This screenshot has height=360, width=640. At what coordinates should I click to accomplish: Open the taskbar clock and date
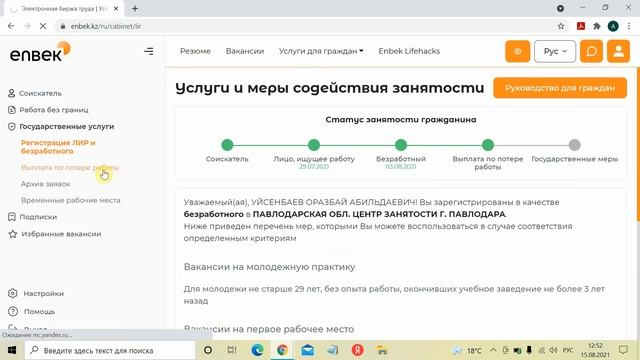(595, 350)
